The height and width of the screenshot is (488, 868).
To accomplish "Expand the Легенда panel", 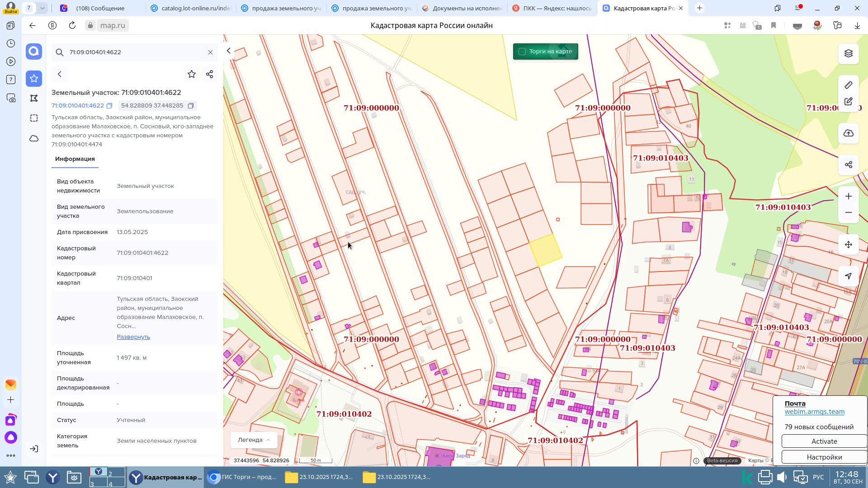I will click(254, 440).
